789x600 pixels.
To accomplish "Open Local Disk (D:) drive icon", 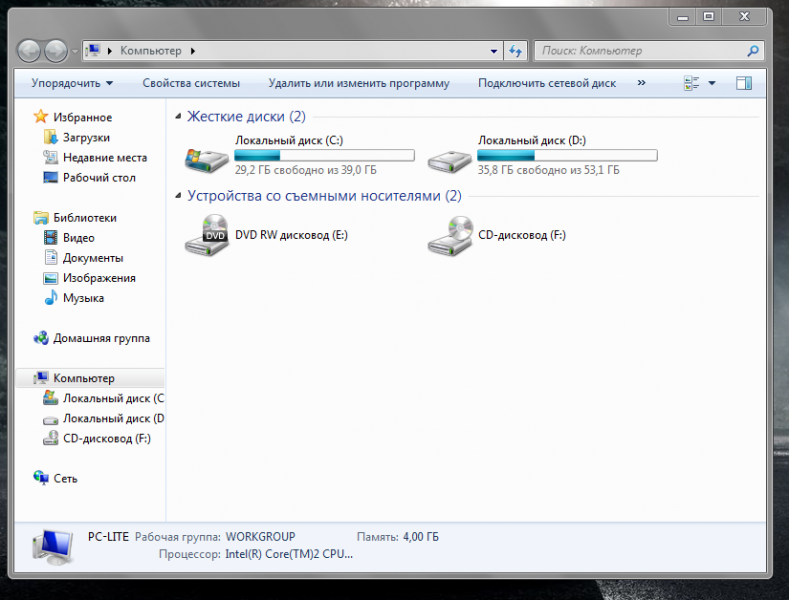I will click(x=449, y=157).
